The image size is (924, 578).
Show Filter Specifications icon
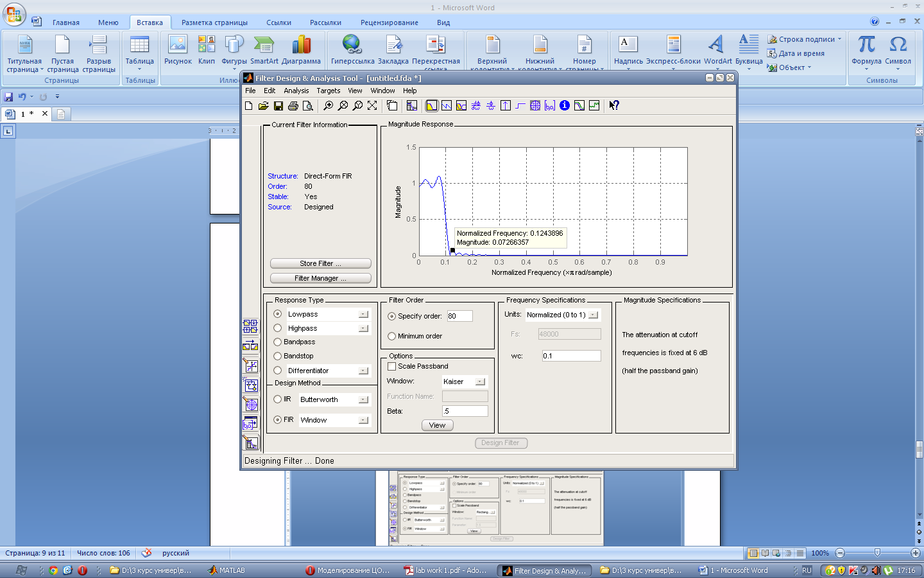pos(412,106)
